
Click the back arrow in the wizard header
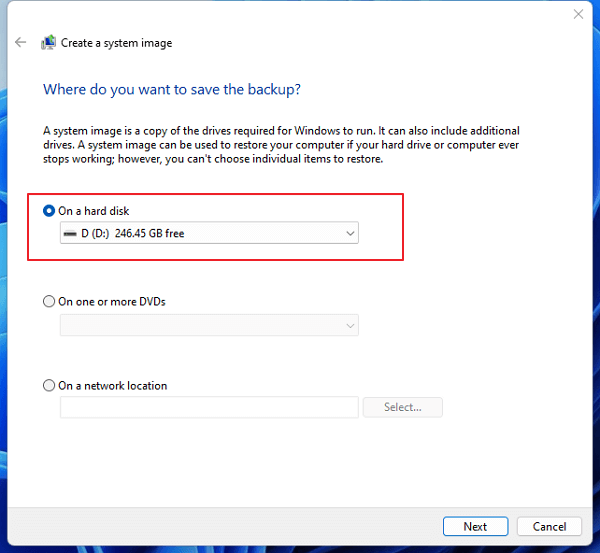tap(20, 43)
